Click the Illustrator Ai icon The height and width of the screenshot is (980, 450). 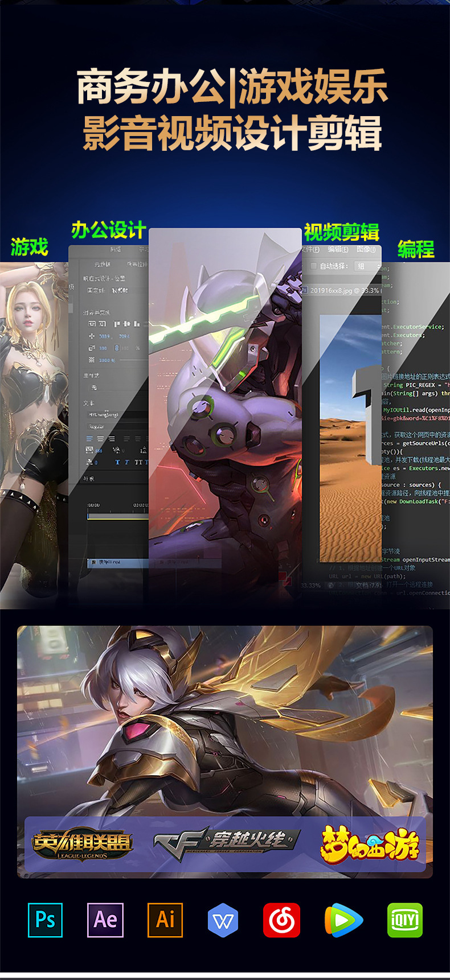click(x=165, y=920)
